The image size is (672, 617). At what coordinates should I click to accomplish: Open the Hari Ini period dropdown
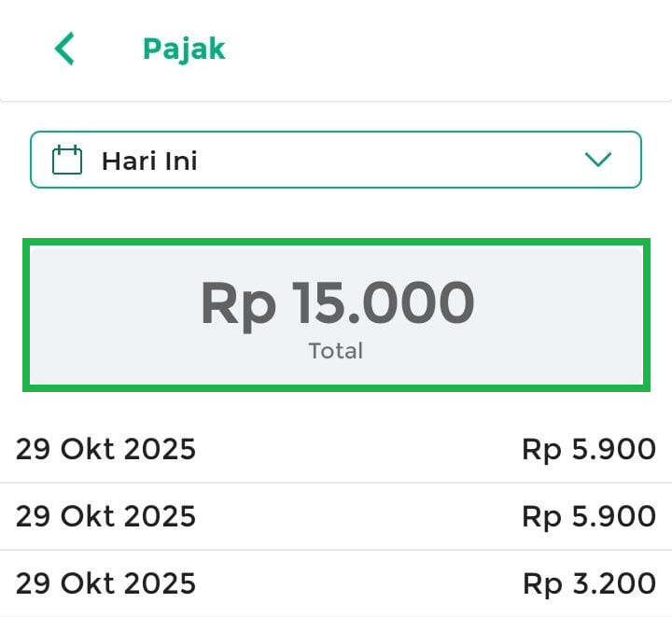[336, 160]
